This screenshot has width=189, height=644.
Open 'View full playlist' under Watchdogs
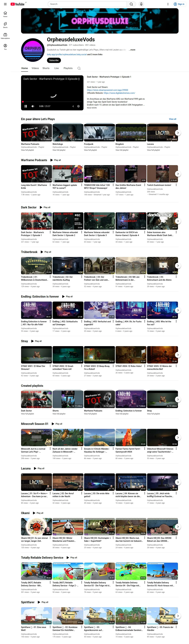[x=59, y=150]
